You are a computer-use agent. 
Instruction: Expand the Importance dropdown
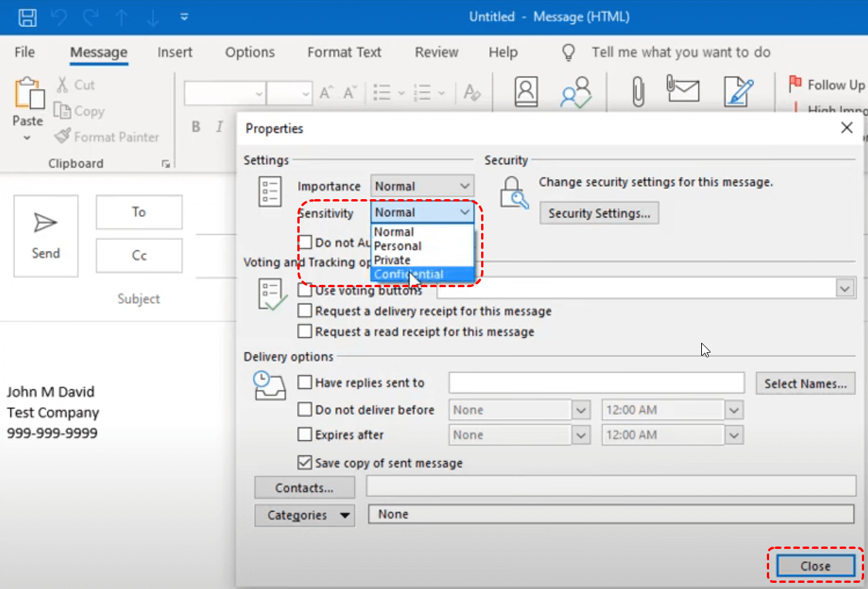422,186
